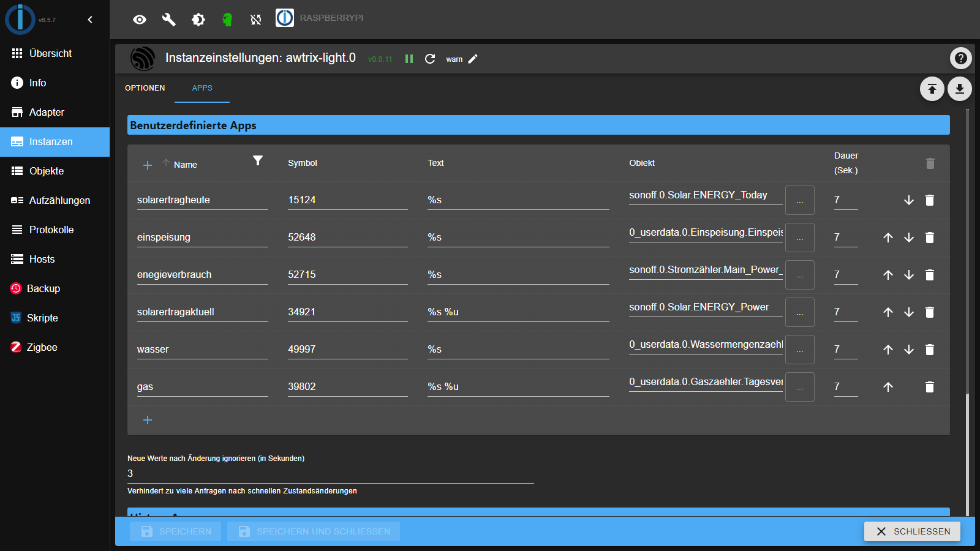Browse object for enegieverbrauch row
The image size is (980, 551).
pos(800,275)
